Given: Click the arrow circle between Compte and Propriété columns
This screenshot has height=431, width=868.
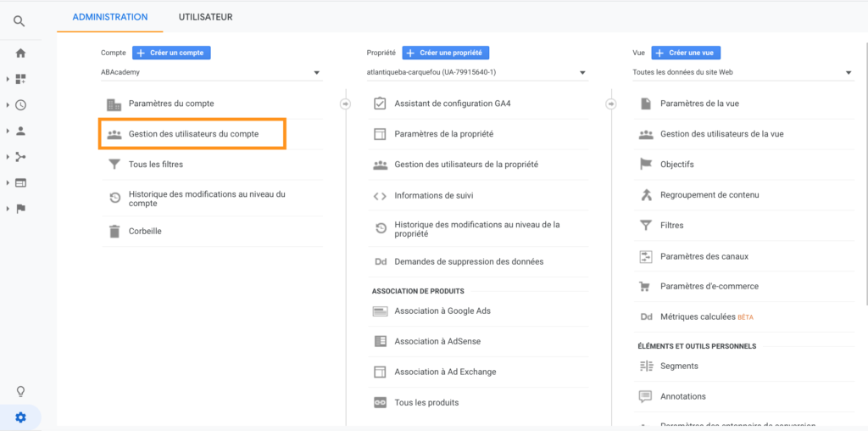Looking at the screenshot, I should tap(346, 104).
